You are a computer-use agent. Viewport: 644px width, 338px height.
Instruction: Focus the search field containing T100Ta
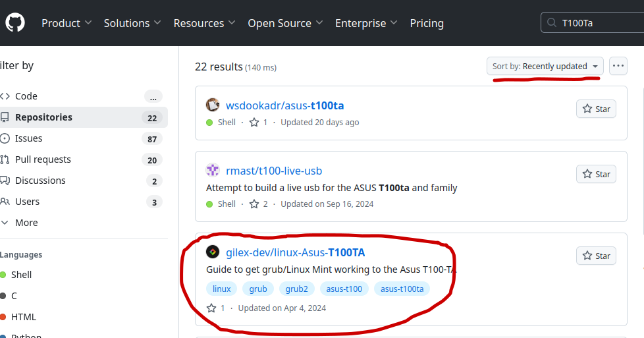tap(593, 22)
